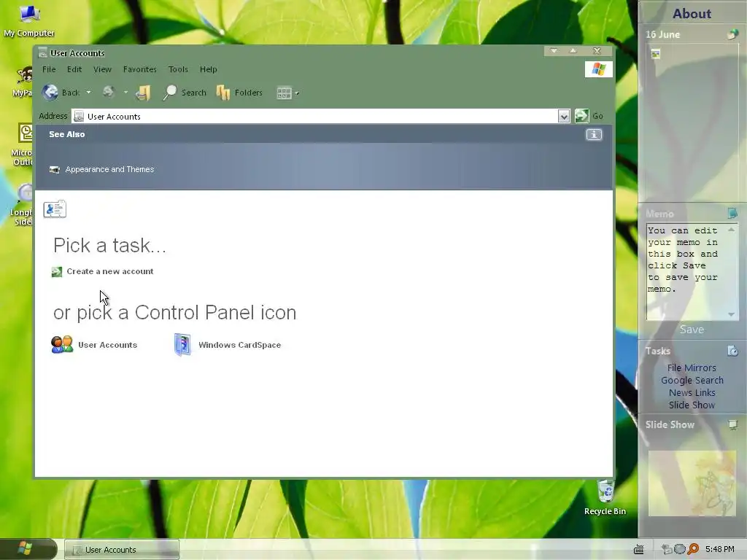747x560 pixels.
Task: Open the Views toolbar icon
Action: 284,93
